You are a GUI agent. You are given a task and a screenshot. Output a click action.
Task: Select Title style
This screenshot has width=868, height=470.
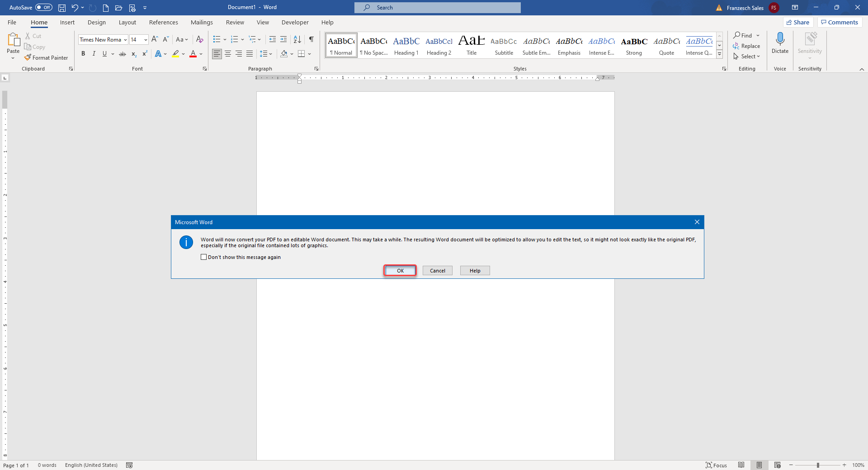tap(472, 45)
